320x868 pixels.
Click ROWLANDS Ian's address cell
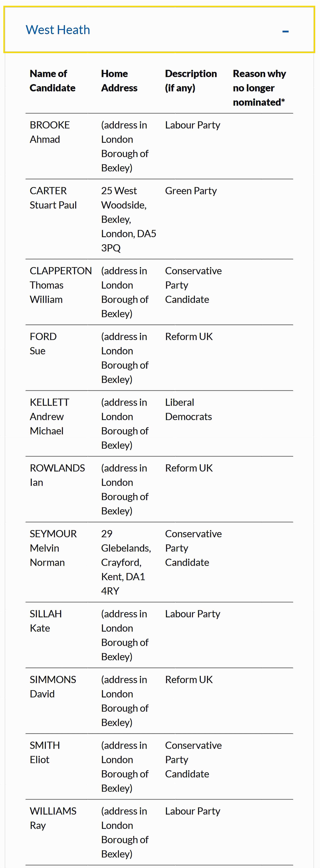click(x=125, y=489)
